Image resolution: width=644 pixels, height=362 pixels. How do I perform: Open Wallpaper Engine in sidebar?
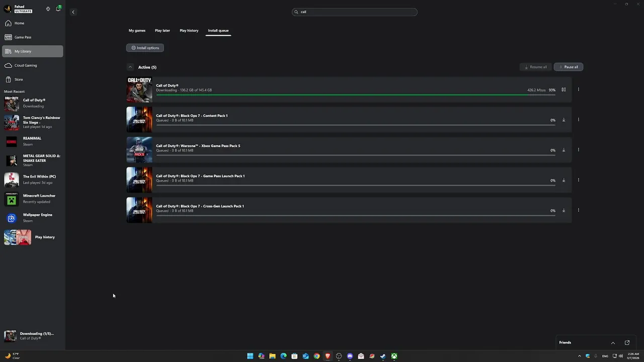(x=33, y=218)
